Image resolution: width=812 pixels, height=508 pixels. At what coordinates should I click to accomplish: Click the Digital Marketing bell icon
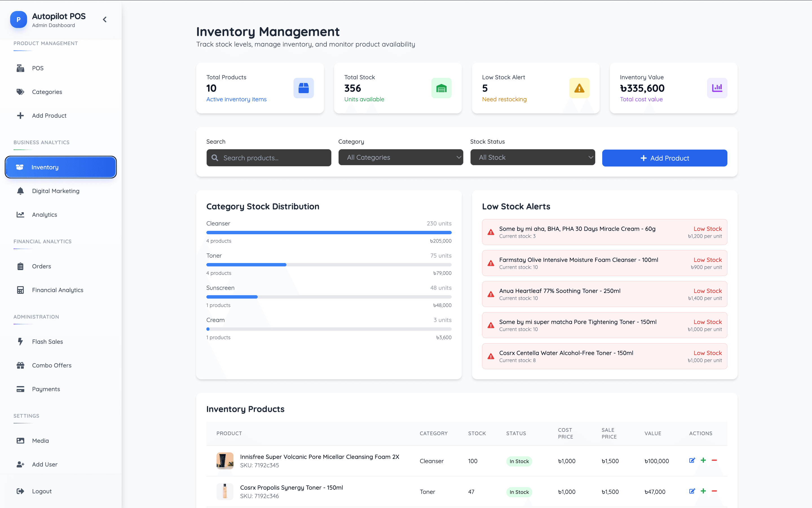pos(21,191)
